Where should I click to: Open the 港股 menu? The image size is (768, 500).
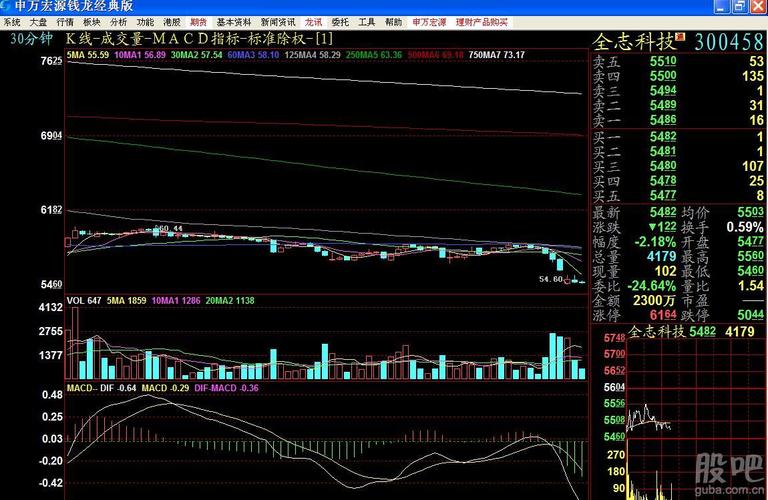(x=172, y=23)
